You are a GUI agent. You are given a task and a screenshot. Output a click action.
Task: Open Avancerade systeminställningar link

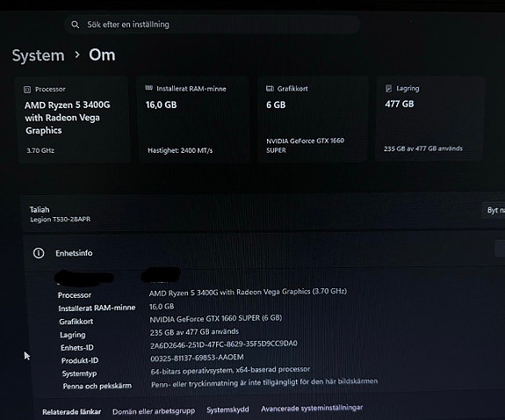(312, 408)
